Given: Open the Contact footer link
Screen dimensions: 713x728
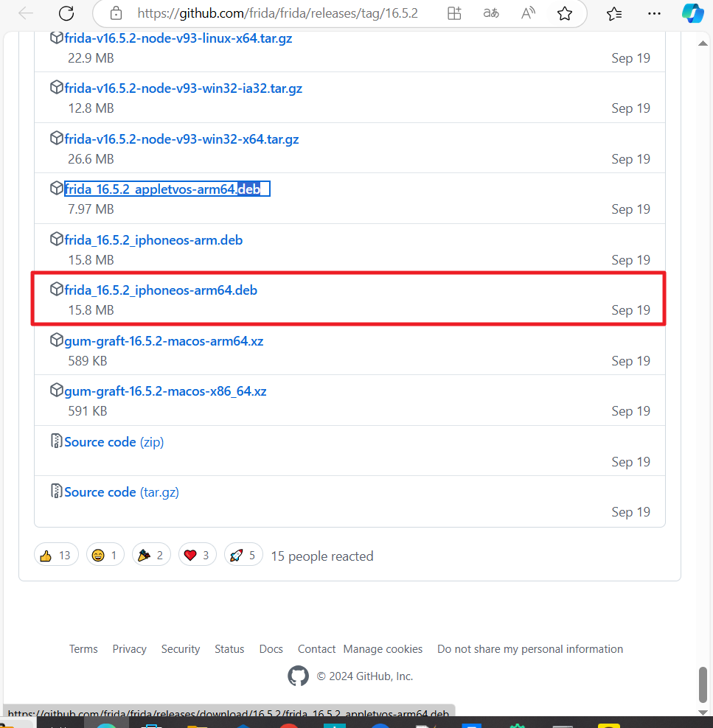Looking at the screenshot, I should tap(317, 649).
